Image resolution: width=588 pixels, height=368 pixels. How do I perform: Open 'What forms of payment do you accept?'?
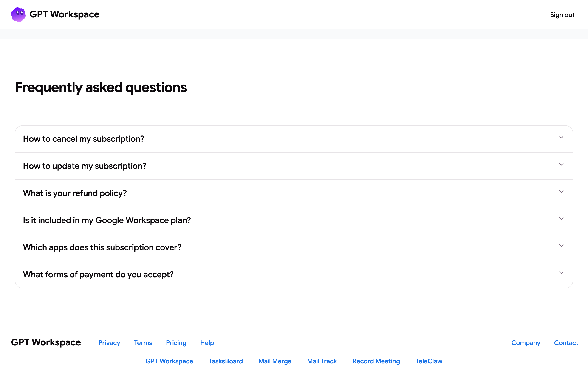click(294, 275)
